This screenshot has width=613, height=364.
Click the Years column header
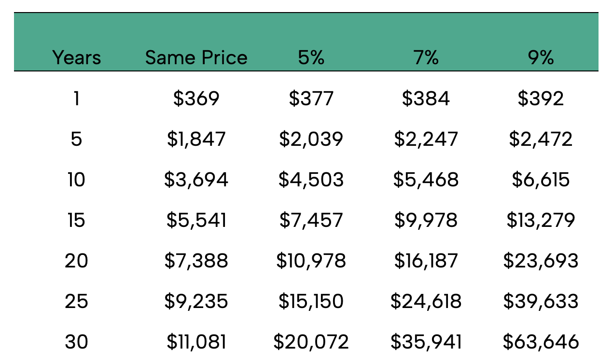pos(77,57)
